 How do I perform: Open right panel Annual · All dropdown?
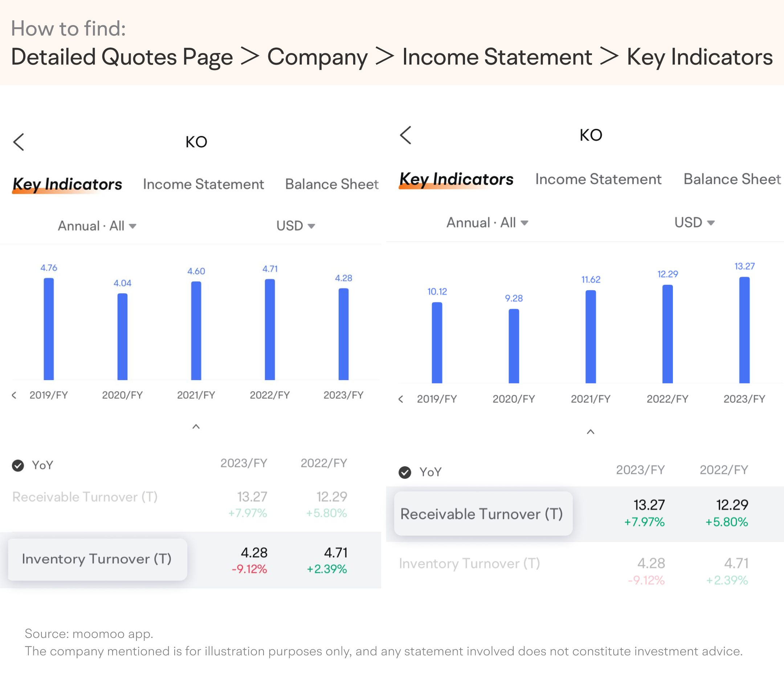click(487, 222)
